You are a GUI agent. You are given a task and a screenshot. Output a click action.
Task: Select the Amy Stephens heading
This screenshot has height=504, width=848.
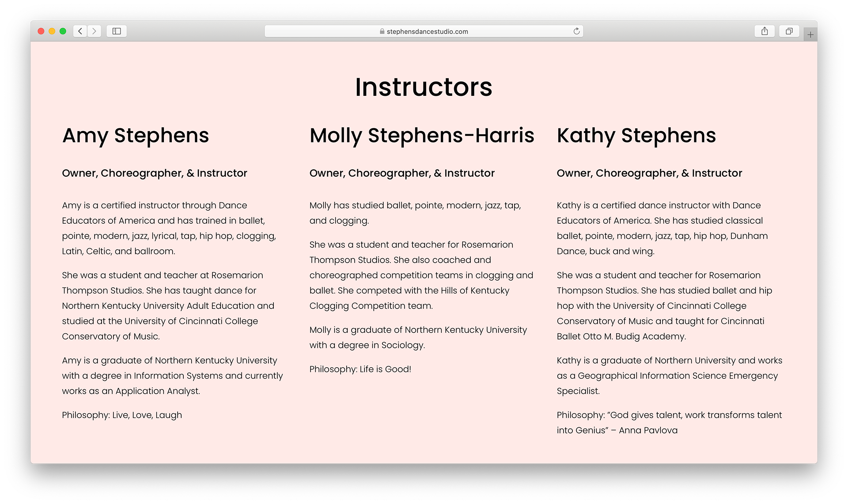pos(136,135)
